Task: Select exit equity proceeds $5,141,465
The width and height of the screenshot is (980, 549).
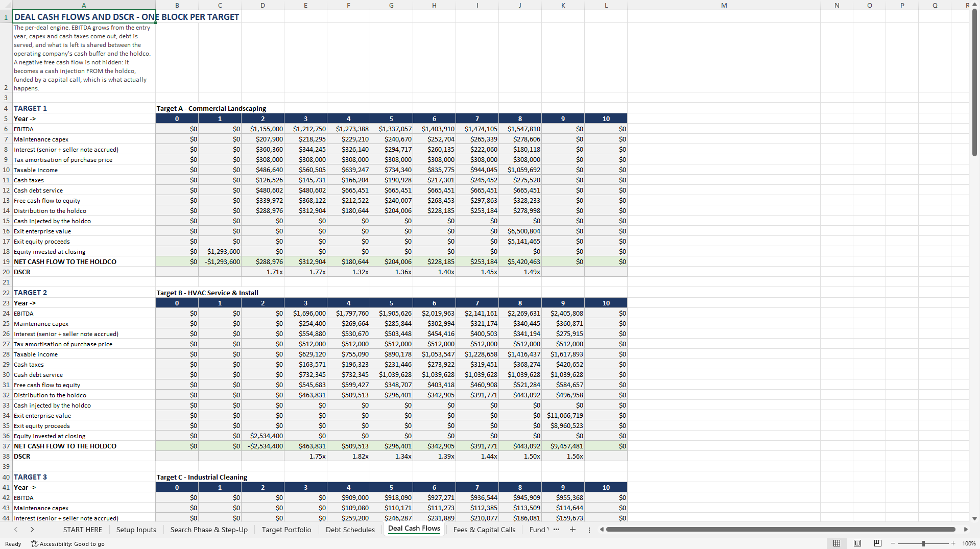Action: (520, 241)
